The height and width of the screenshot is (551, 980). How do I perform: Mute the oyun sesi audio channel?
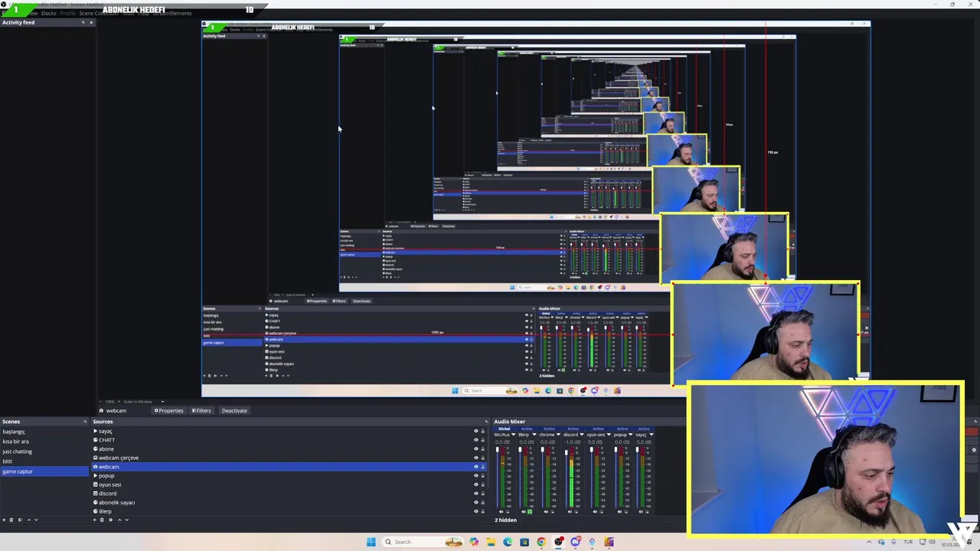pos(595,512)
